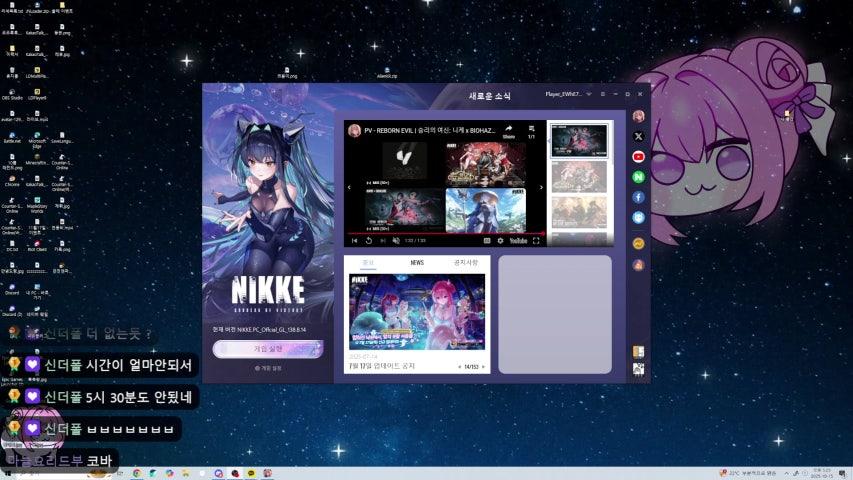Open the video playlist 1/1 icon
The image size is (853, 480).
pos(531,131)
